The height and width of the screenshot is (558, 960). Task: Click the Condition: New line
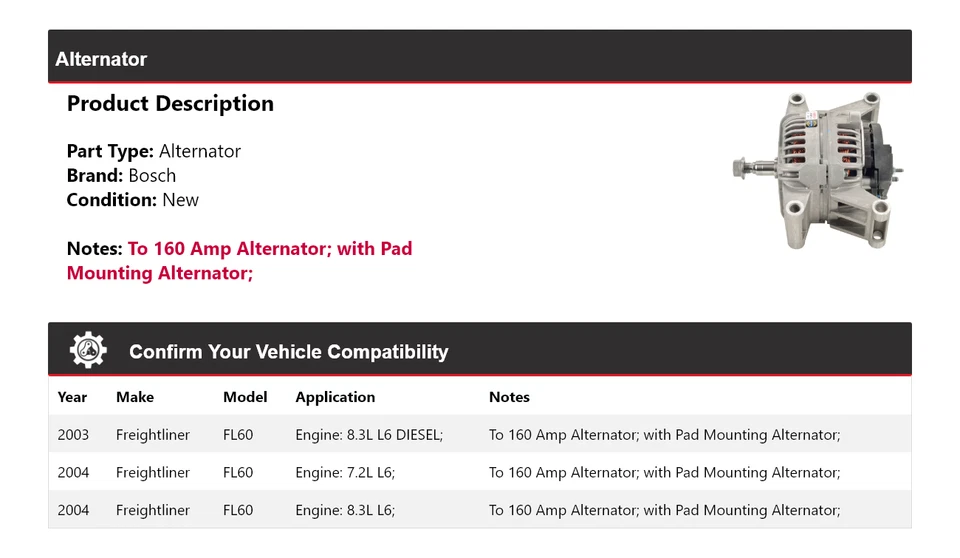pyautogui.click(x=132, y=199)
